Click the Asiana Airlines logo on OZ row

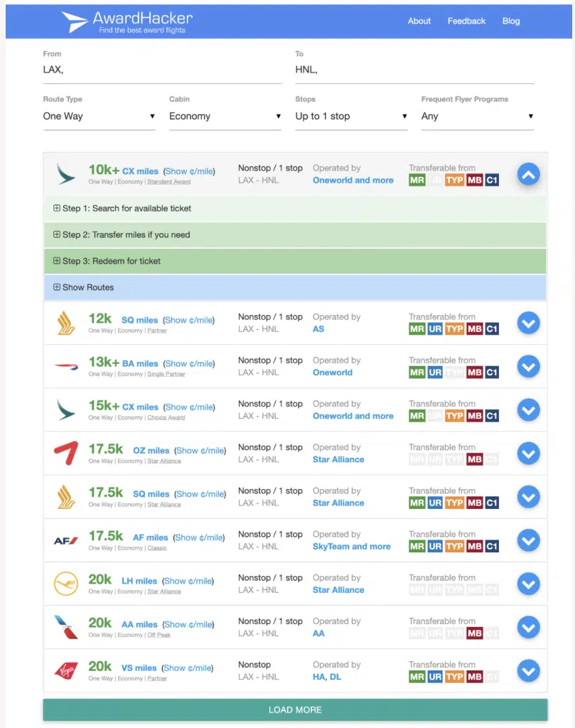point(66,454)
